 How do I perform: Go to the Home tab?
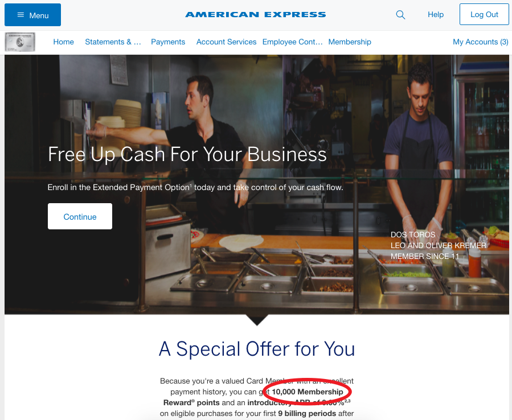pos(63,42)
